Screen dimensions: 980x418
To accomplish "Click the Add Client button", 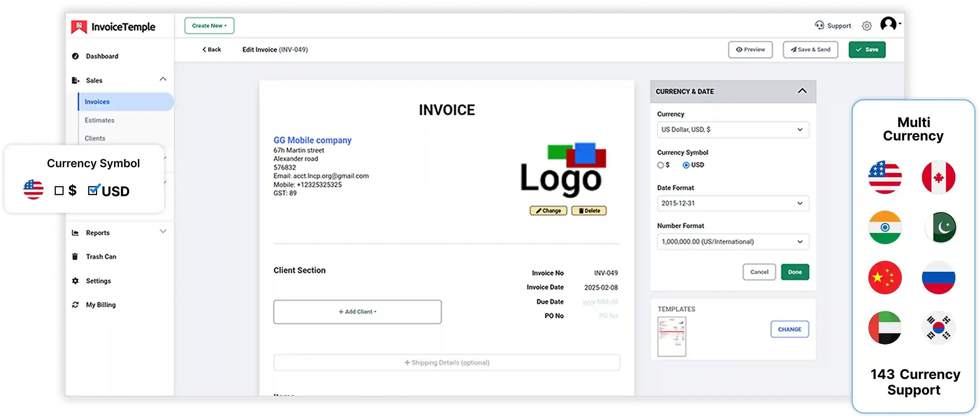I will pos(357,311).
